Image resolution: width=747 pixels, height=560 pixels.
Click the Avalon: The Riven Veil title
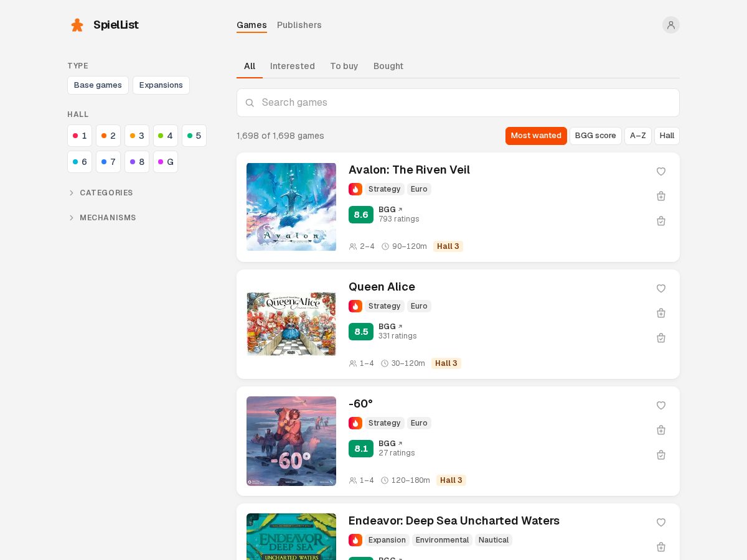[x=409, y=170]
